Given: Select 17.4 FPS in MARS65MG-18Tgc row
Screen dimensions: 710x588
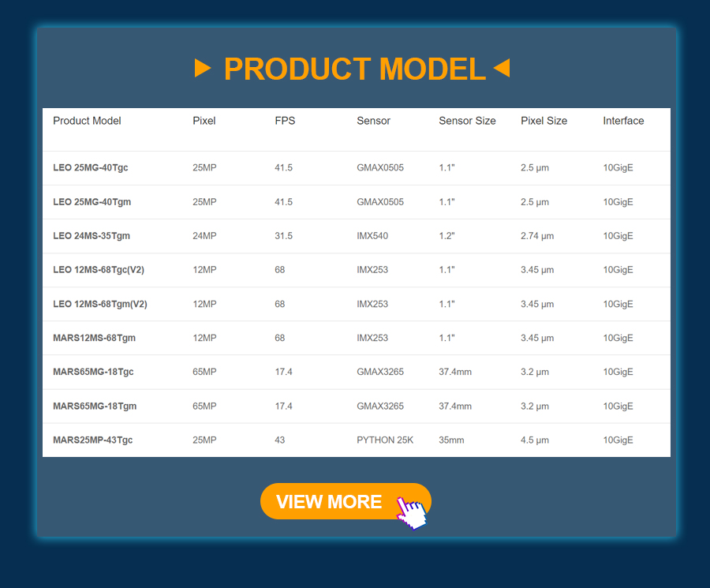Looking at the screenshot, I should 283,372.
